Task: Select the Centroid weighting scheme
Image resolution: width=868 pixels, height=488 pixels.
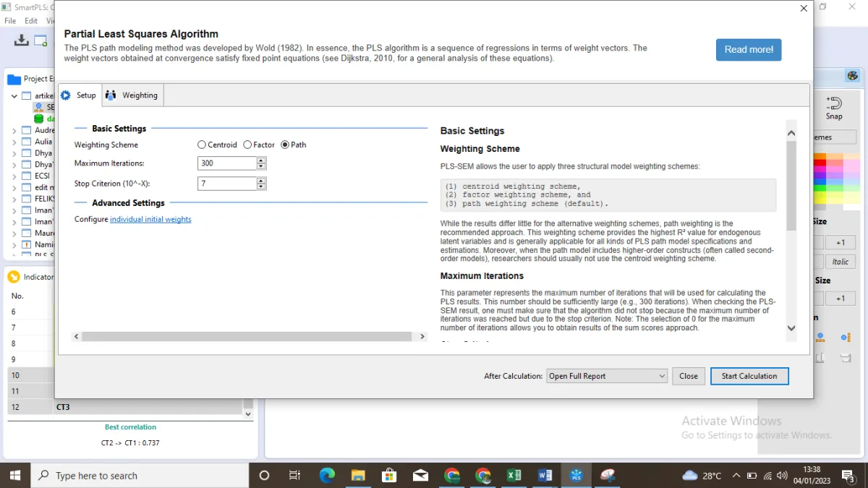Action: 217,145
